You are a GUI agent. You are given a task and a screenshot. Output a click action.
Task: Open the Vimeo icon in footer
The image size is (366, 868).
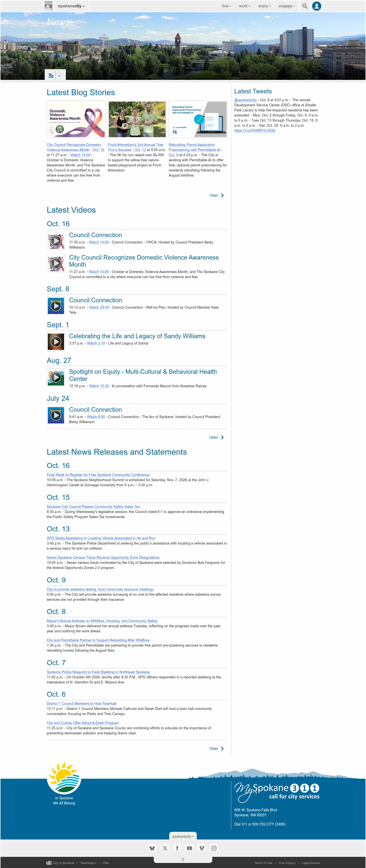click(202, 848)
